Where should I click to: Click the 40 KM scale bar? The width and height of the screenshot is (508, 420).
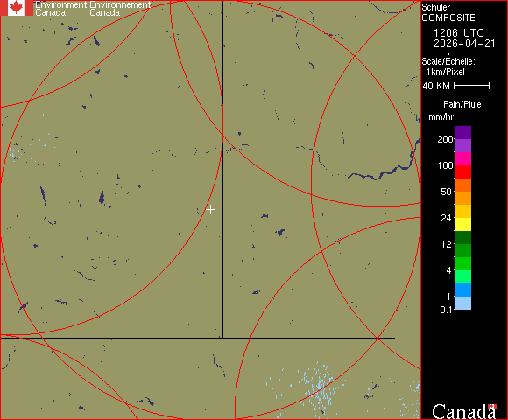tap(472, 86)
